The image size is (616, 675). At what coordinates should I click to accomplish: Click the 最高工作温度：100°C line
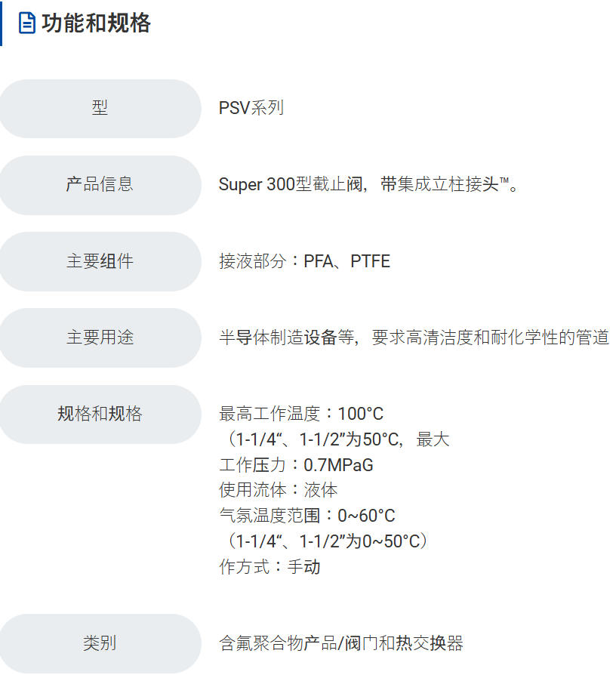click(x=301, y=414)
